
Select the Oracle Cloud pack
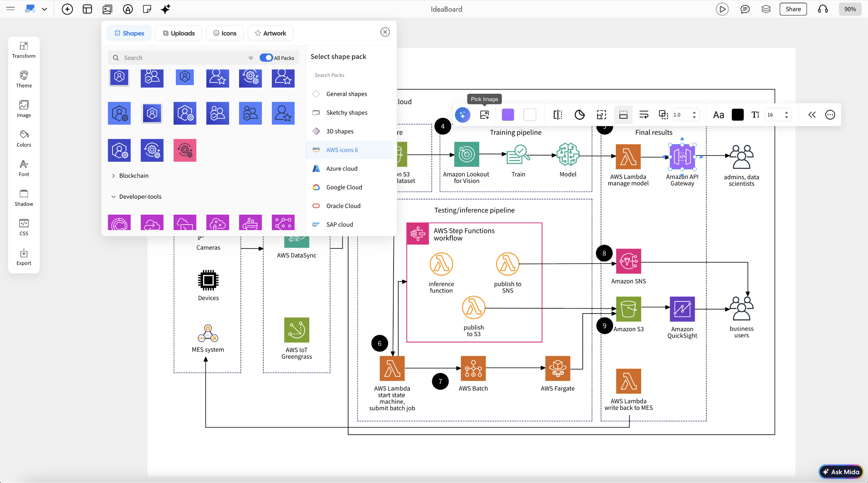(350, 206)
